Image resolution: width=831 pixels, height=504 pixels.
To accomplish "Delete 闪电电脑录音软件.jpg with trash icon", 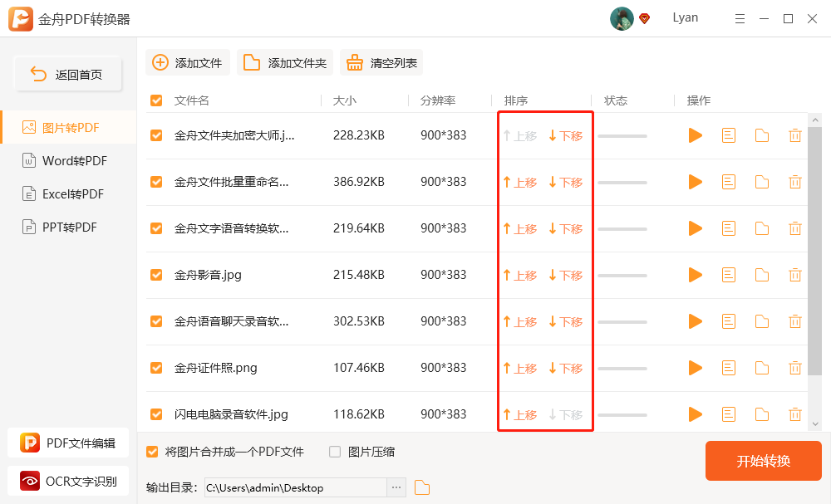I will [x=795, y=414].
